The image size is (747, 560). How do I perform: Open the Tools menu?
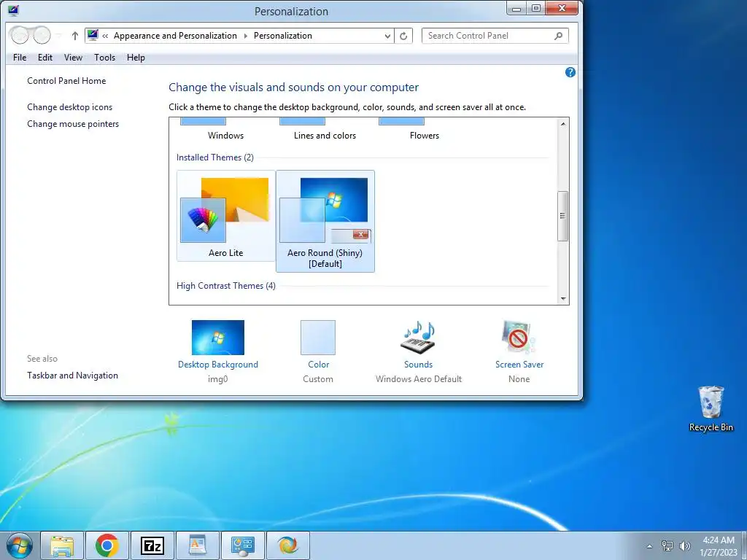click(x=104, y=58)
